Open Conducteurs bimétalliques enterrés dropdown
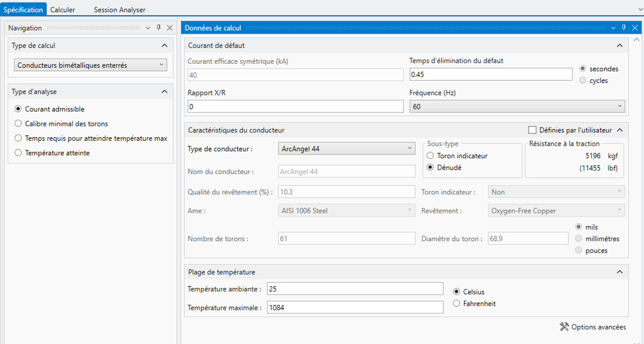The width and height of the screenshot is (644, 344). click(90, 65)
